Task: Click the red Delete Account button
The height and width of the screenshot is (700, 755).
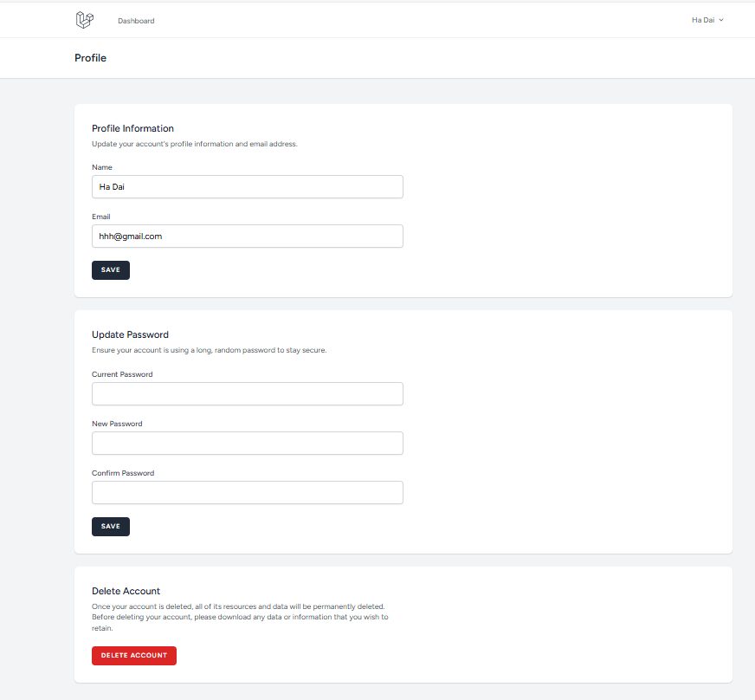Action: tap(134, 656)
